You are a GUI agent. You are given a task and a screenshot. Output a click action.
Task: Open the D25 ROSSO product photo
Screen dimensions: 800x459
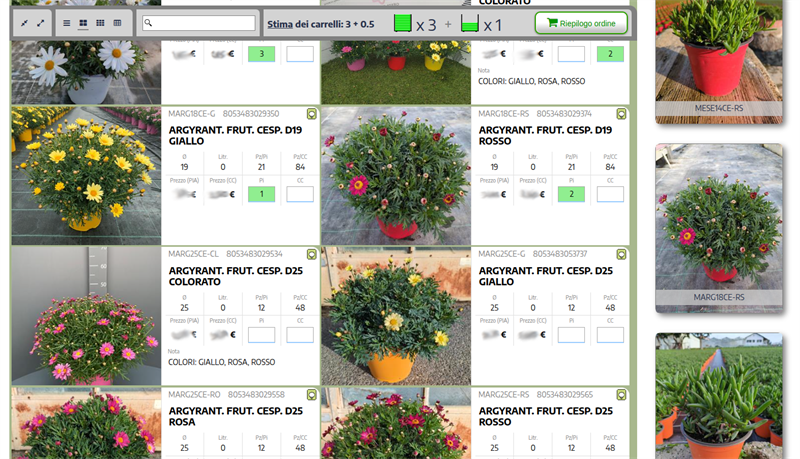[x=396, y=423]
